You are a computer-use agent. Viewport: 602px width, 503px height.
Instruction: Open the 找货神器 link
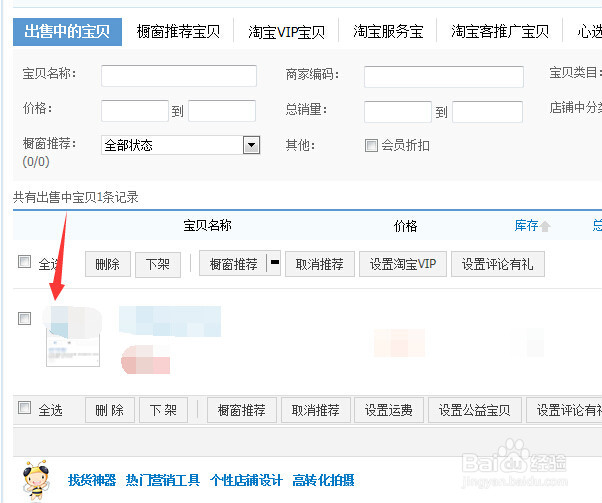point(92,480)
